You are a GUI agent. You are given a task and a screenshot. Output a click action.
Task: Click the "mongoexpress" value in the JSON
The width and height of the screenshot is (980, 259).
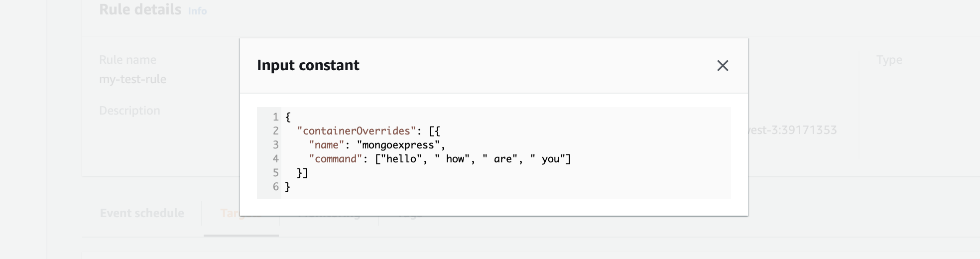tap(399, 145)
